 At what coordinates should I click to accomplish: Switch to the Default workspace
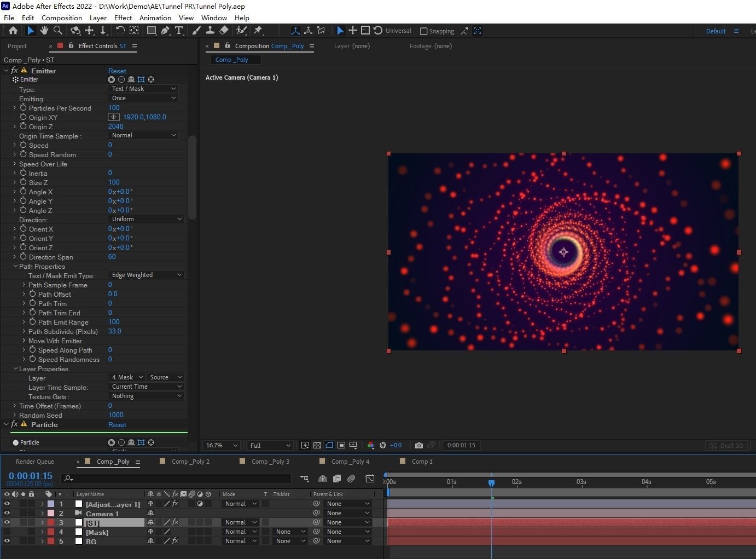[716, 31]
